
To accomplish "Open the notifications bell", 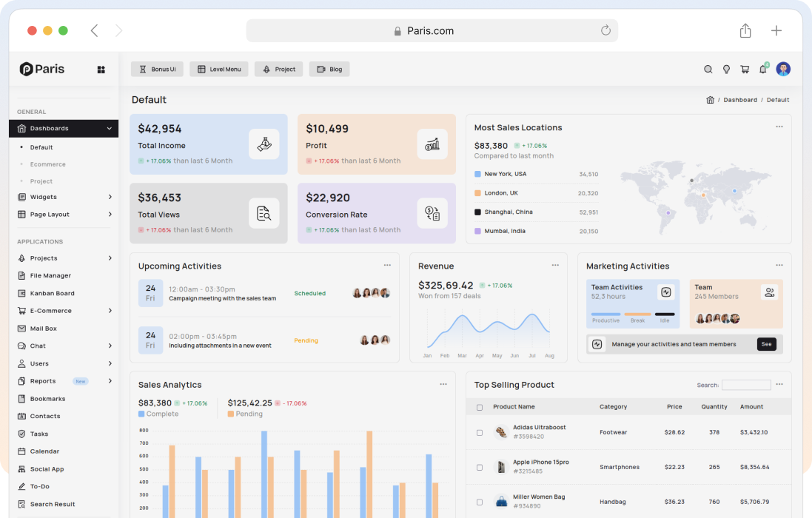I will pyautogui.click(x=762, y=70).
